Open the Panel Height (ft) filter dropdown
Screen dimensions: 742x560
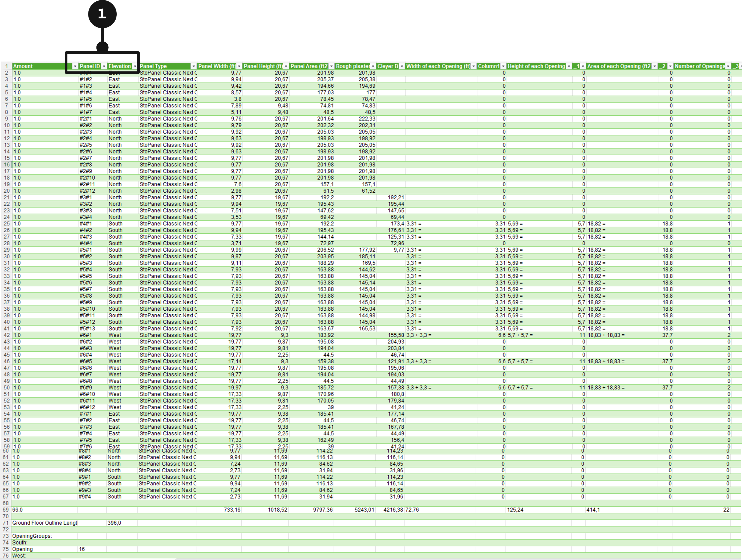286,66
